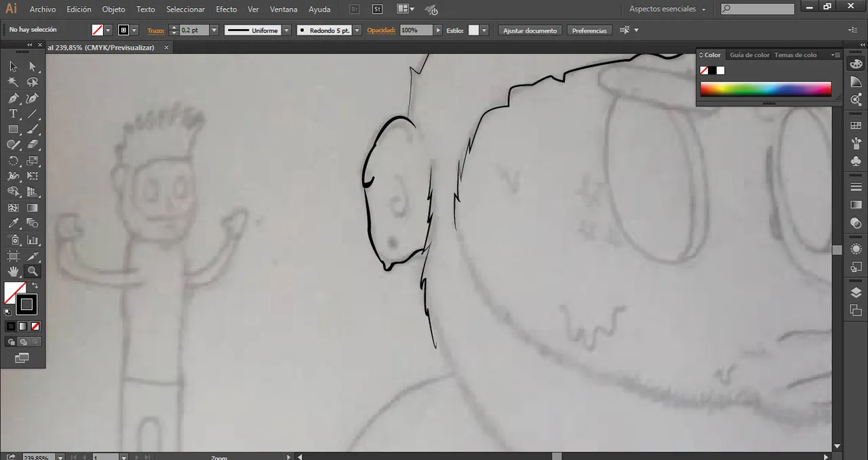
Task: Select the Type tool
Action: (14, 114)
